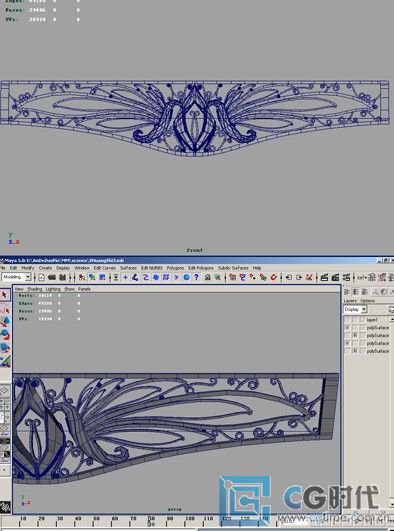Image resolution: width=394 pixels, height=531 pixels.
Task: Click the Show Manipulator tool
Action: pyautogui.click(x=5, y=361)
